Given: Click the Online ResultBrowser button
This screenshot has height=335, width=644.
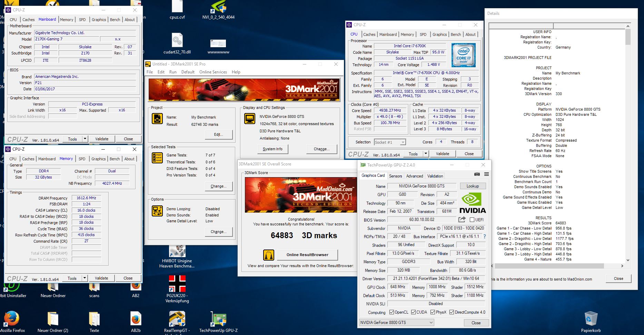Looking at the screenshot, I should point(307,255).
